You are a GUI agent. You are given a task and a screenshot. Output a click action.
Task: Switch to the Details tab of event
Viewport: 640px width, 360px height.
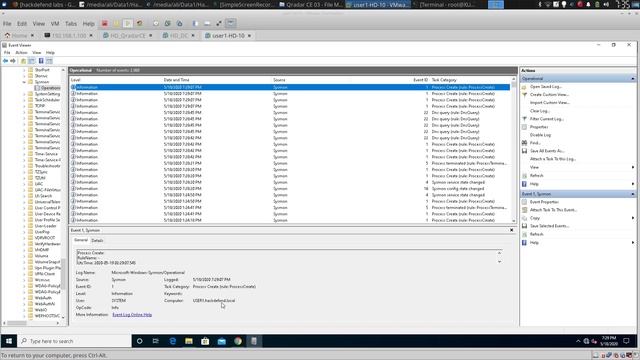pos(97,240)
